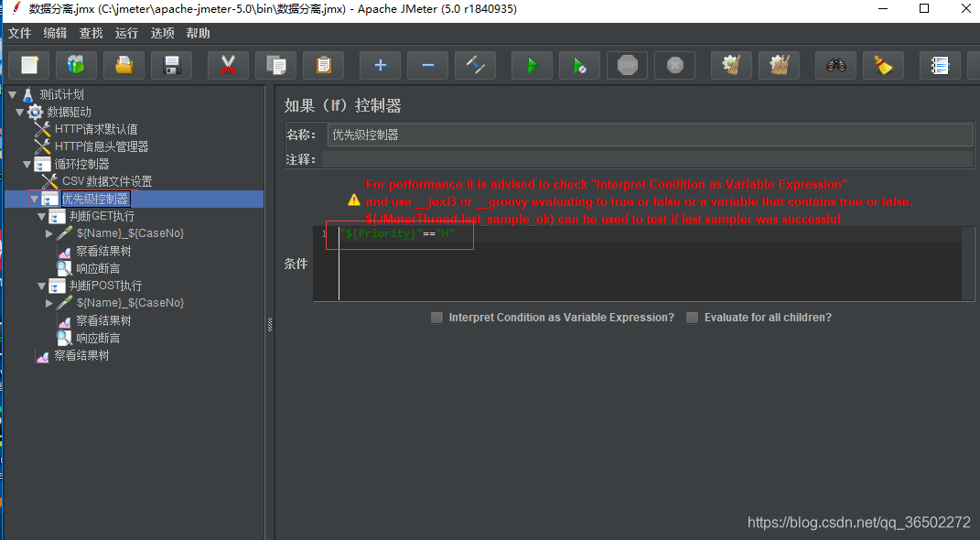Collapse the 判断GET执行 node arrow

(42, 217)
